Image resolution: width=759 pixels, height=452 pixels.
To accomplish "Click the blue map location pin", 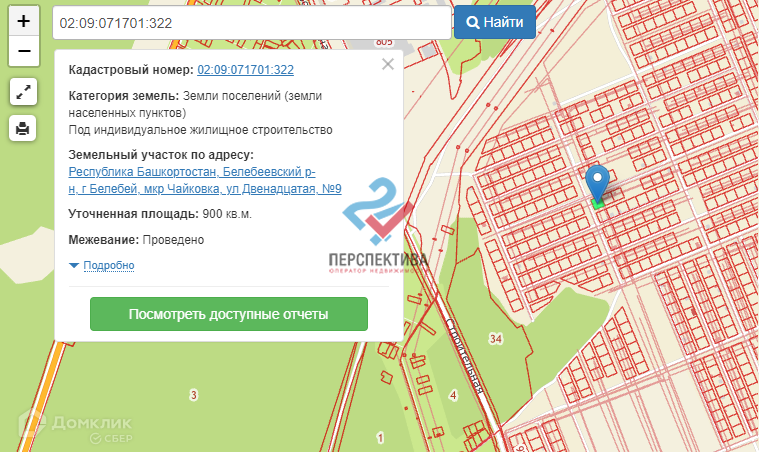I will pos(597,183).
